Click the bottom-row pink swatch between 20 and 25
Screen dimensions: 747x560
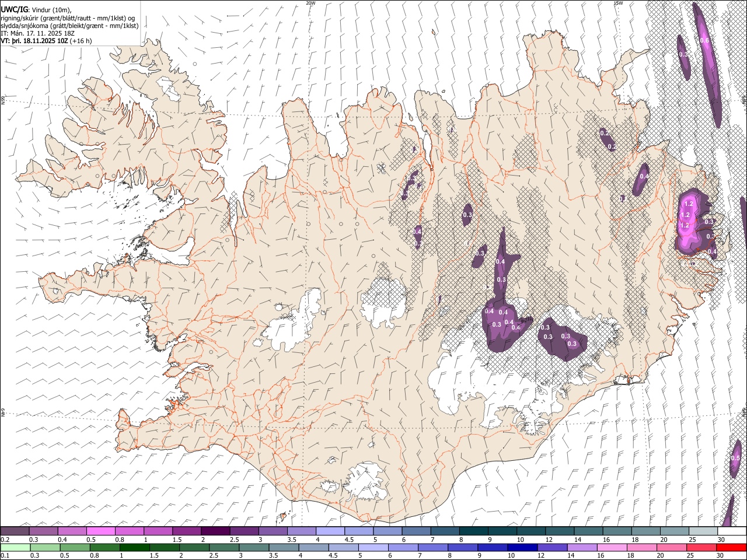(671, 547)
